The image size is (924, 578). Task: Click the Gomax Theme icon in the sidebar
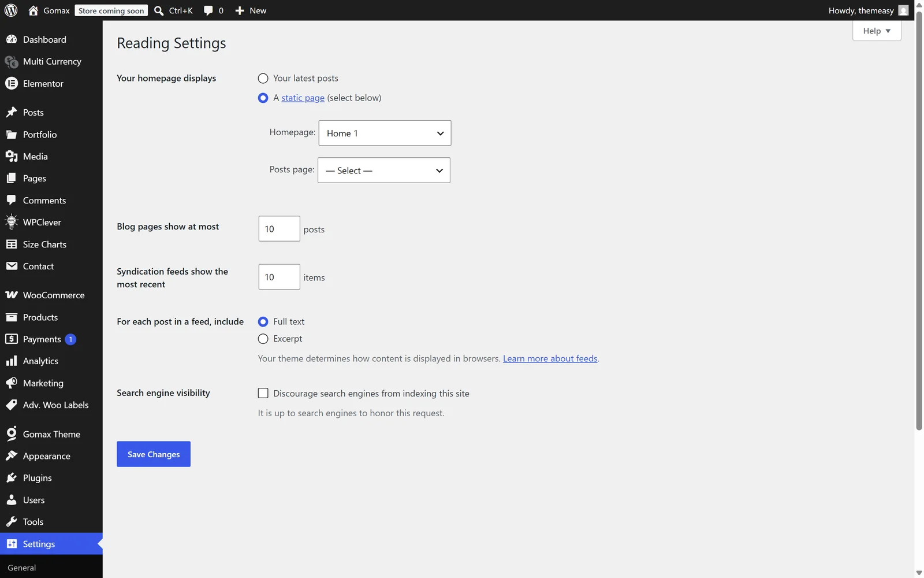pos(12,433)
